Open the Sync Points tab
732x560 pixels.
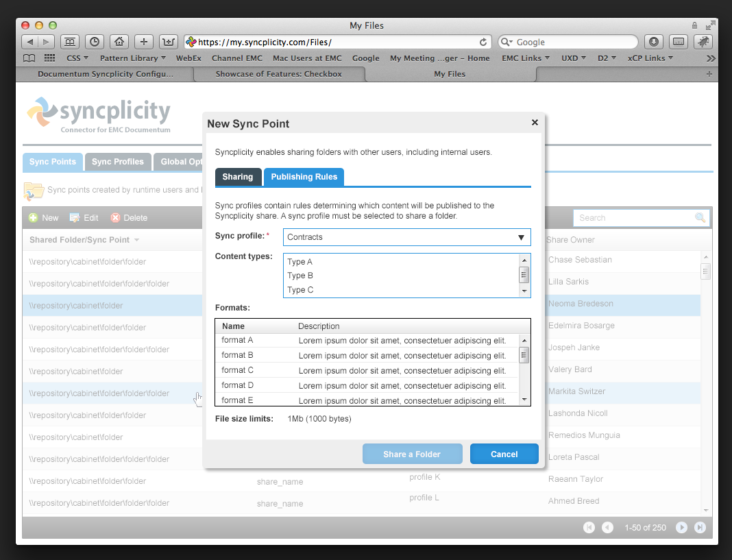53,162
